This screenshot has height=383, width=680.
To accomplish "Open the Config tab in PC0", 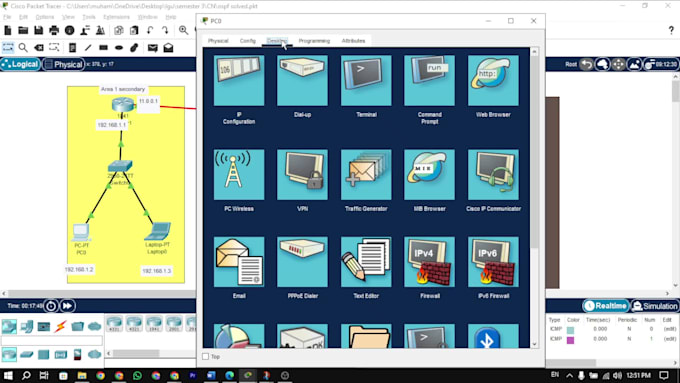I will point(248,41).
